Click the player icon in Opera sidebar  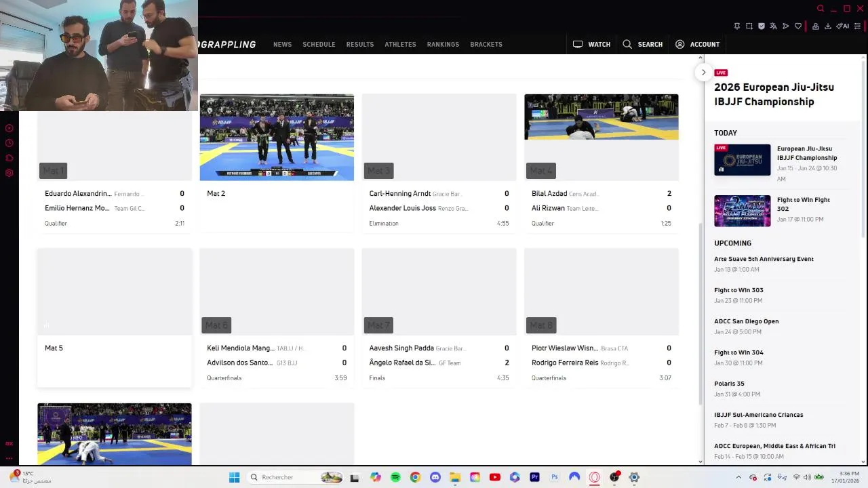[9, 128]
